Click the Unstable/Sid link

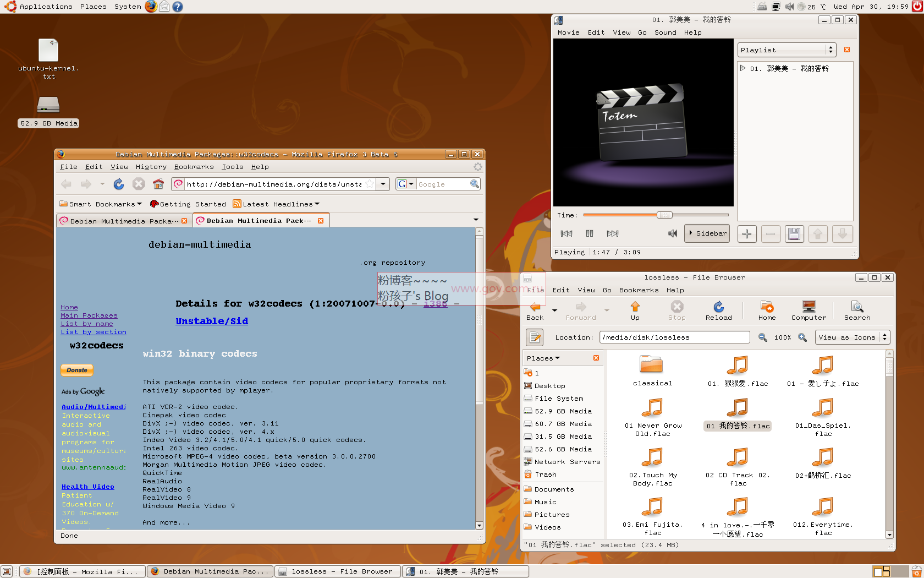tap(212, 321)
